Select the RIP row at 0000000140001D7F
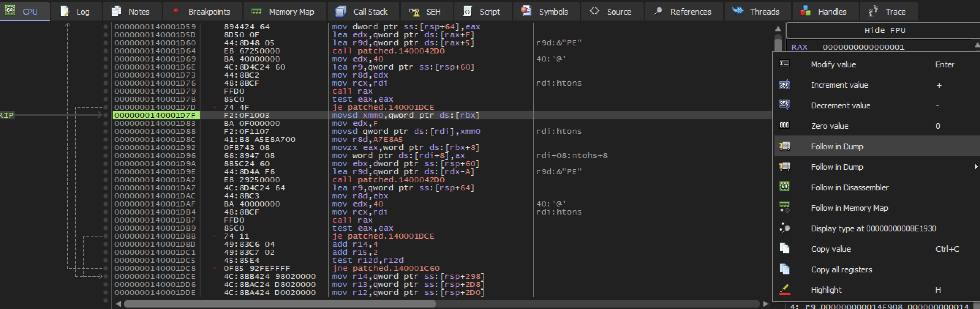The height and width of the screenshot is (309, 980). [441, 115]
